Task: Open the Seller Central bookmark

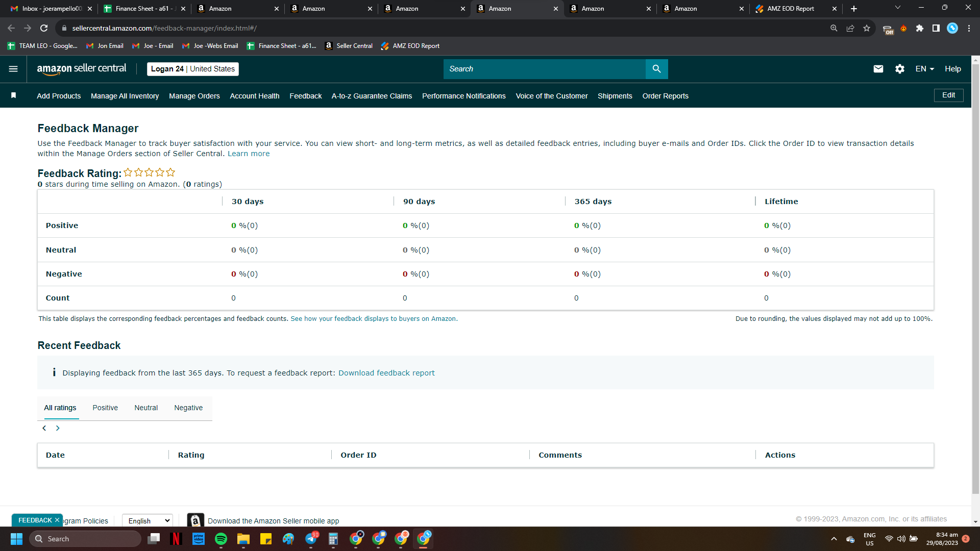Action: (x=349, y=46)
